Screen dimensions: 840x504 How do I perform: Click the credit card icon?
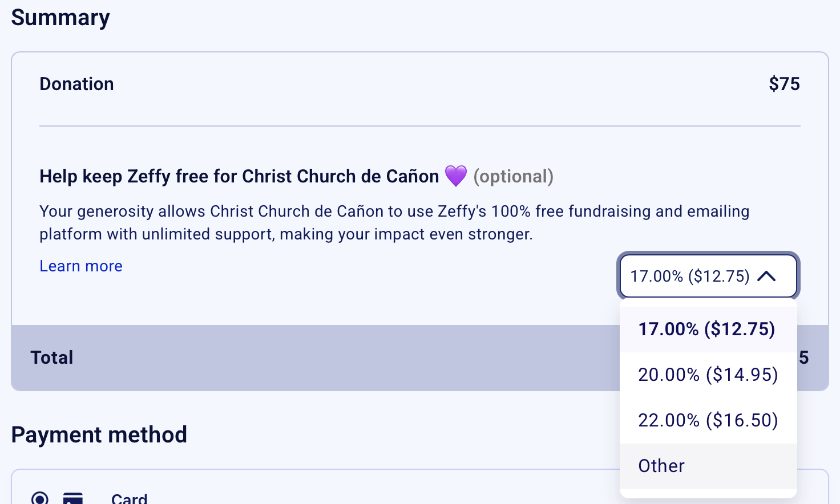click(x=73, y=498)
